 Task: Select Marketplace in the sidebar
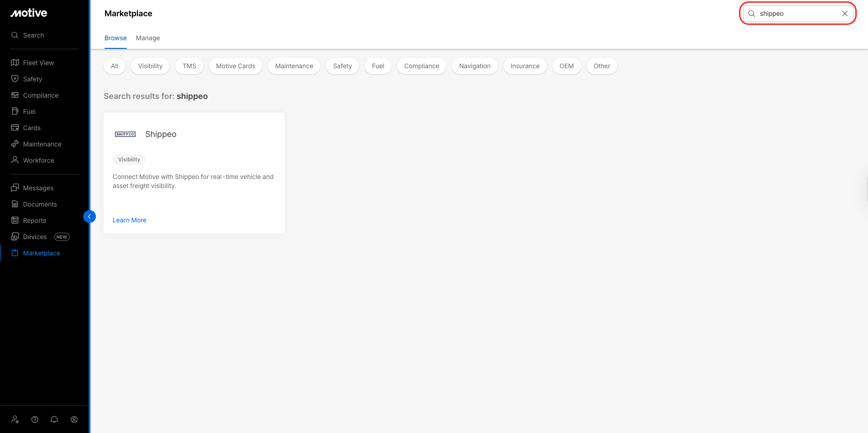(x=35, y=253)
